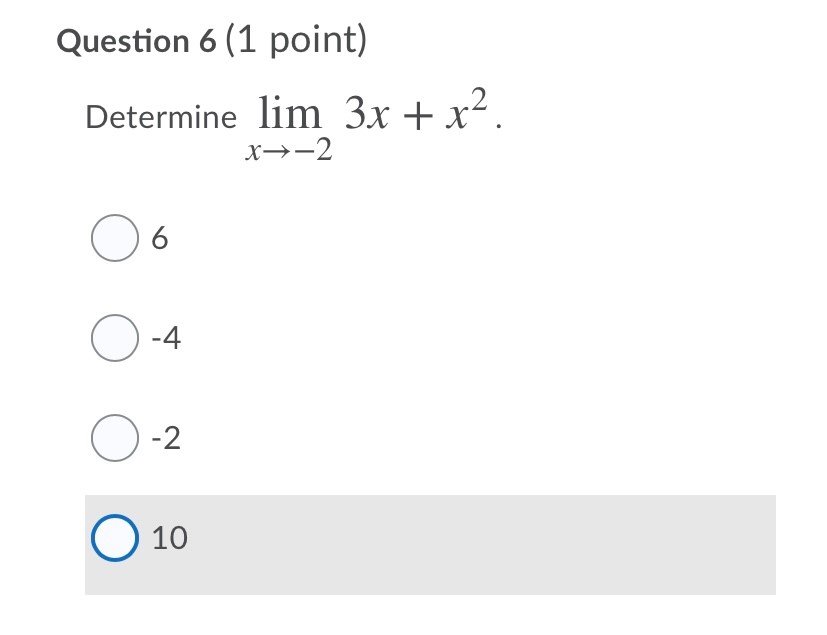827x635 pixels.
Task: Select the currently active answer choice 10
Action: coord(115,538)
